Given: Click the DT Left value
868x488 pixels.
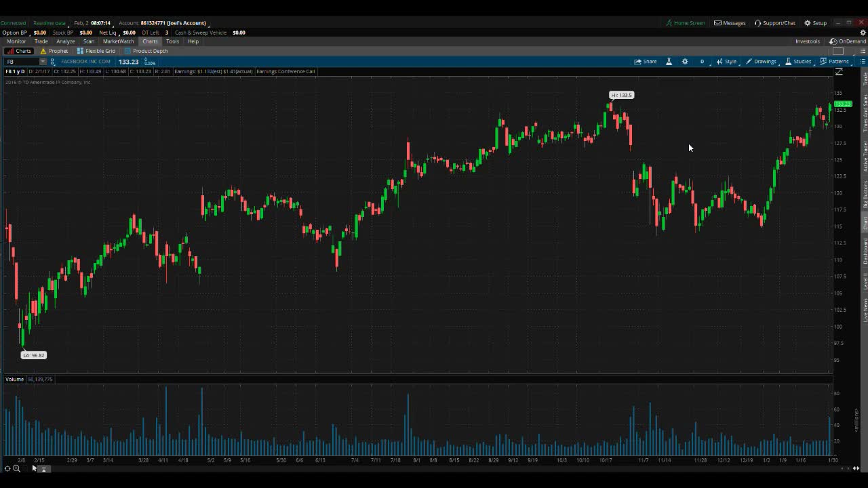Looking at the screenshot, I should [x=166, y=33].
